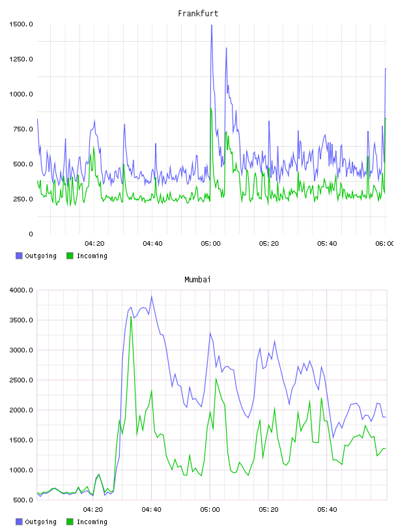396x532 pixels.
Task: Click the 04:20 time label under Mumbai chart
Action: (x=93, y=509)
